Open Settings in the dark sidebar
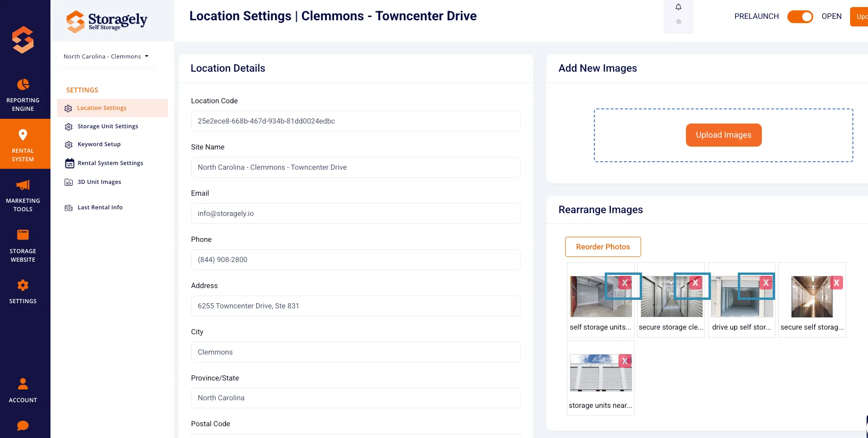The height and width of the screenshot is (438, 868). (23, 291)
